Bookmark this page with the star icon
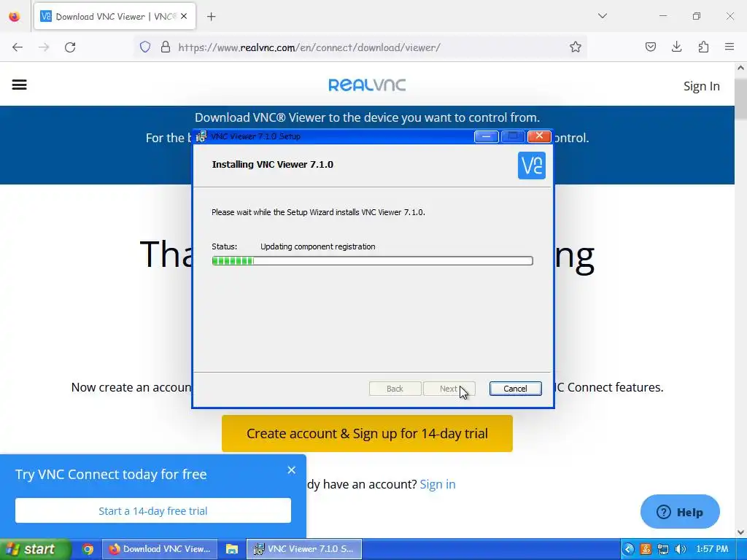Viewport: 747px width, 560px height. 576,47
